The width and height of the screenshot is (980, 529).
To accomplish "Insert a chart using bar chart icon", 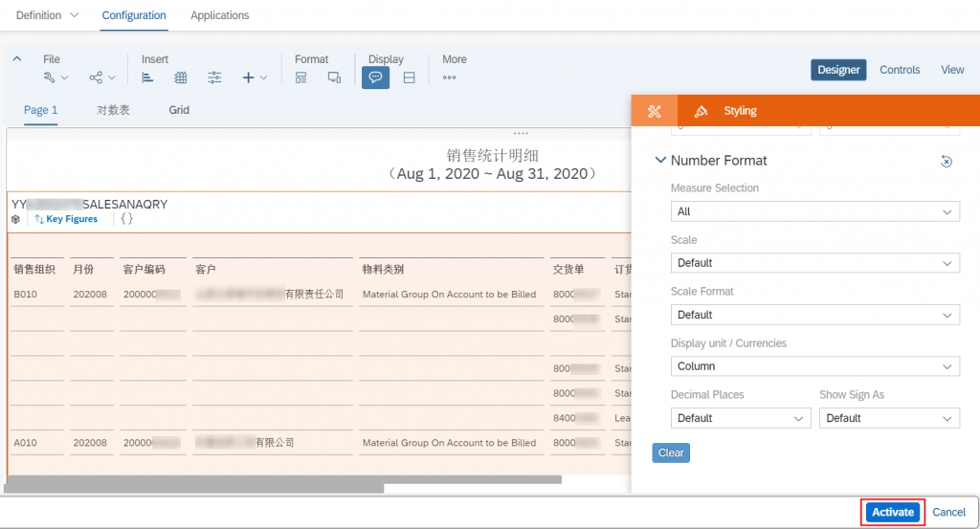I will point(147,77).
